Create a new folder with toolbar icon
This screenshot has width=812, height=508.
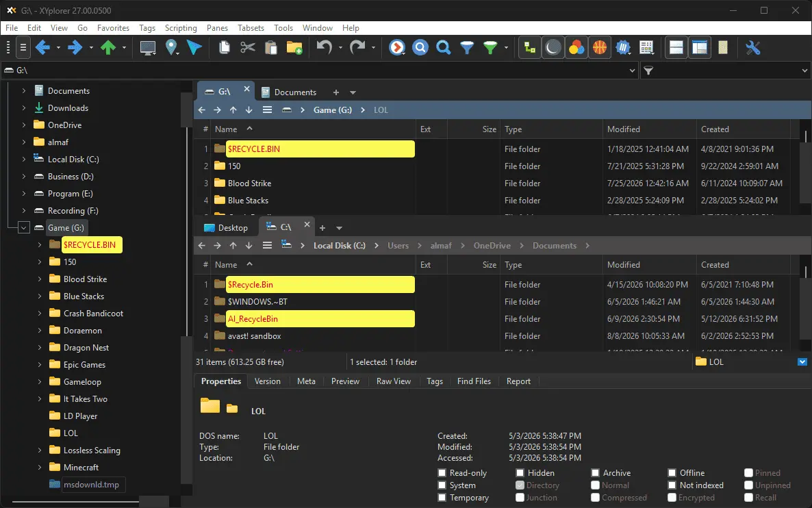tap(294, 48)
